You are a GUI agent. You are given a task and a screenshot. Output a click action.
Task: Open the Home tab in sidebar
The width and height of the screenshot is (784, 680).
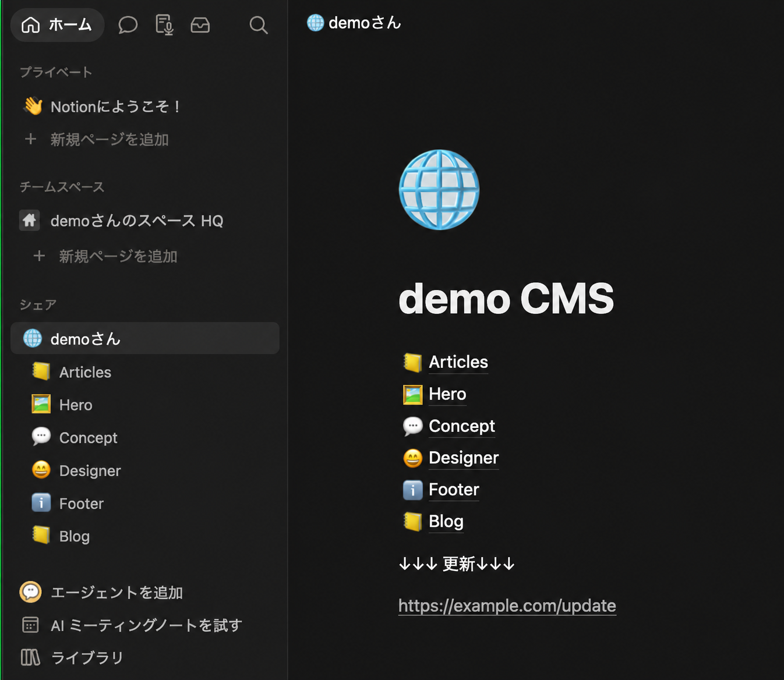57,25
